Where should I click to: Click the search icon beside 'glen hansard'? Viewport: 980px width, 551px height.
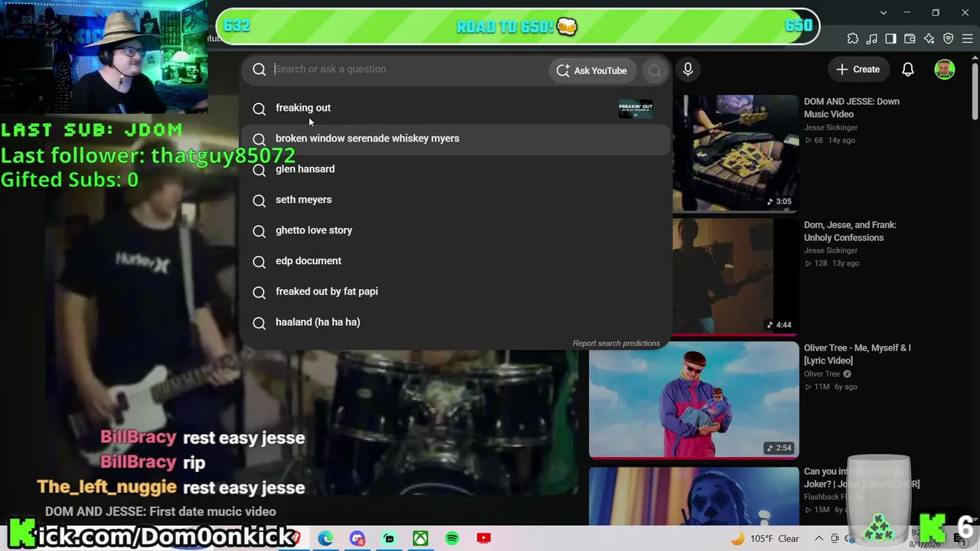pyautogui.click(x=260, y=170)
